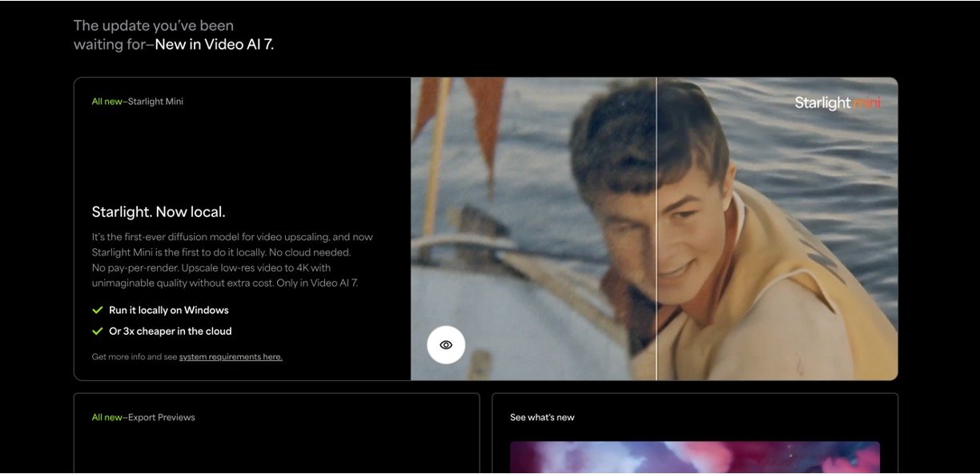Click the "See what's new" heading
The height and width of the screenshot is (474, 980).
[x=542, y=417]
